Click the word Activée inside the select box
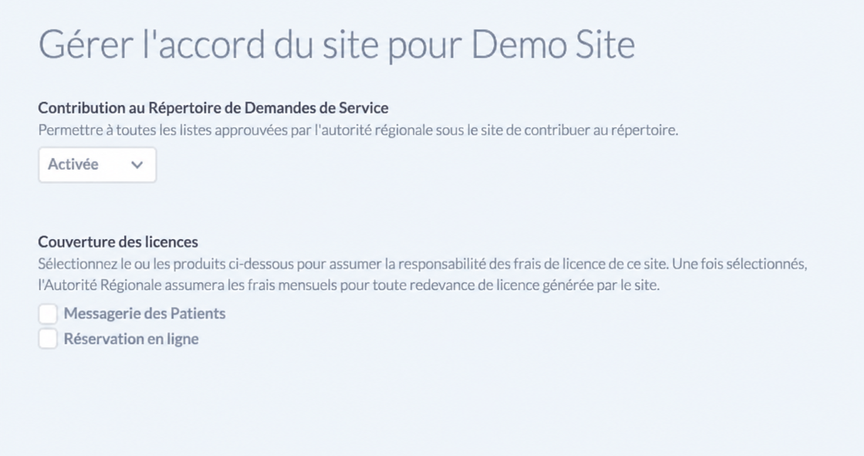Screen dimensions: 864x456 [x=73, y=164]
